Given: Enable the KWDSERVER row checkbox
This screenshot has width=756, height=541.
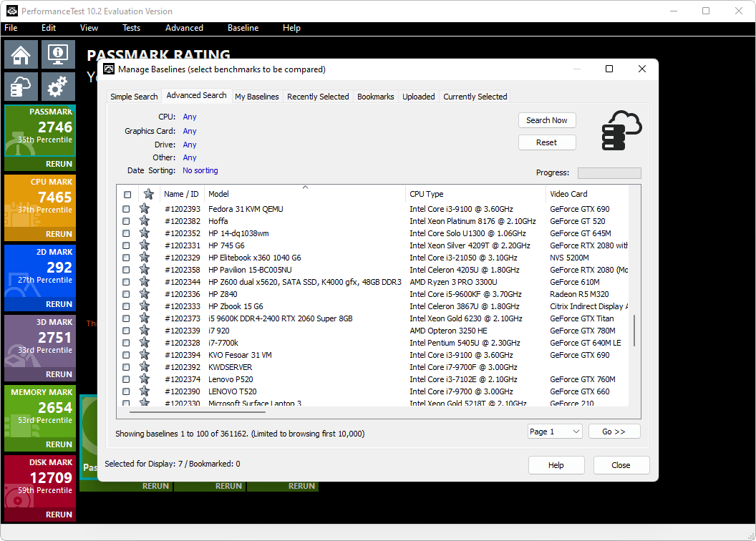Looking at the screenshot, I should pos(126,367).
